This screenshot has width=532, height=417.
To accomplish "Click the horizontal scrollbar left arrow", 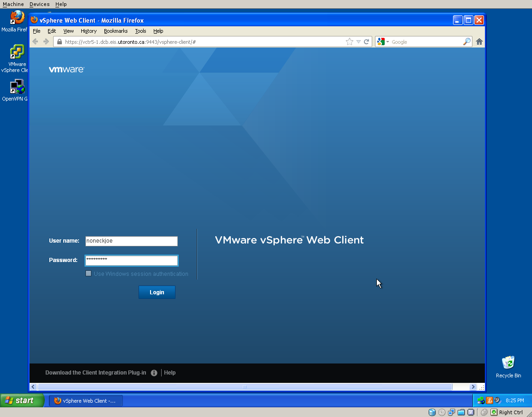I will pos(33,387).
